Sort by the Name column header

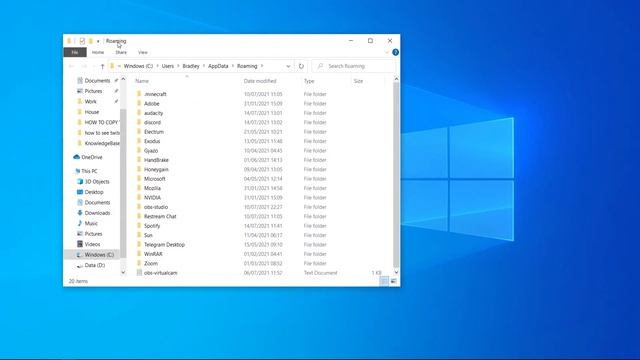142,81
